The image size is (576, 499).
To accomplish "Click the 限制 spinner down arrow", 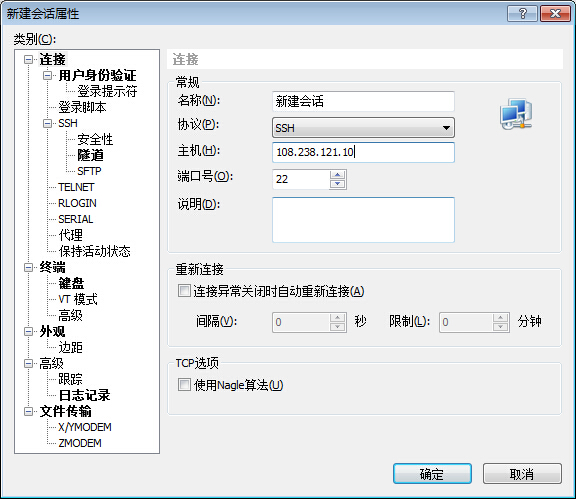I will (x=500, y=326).
